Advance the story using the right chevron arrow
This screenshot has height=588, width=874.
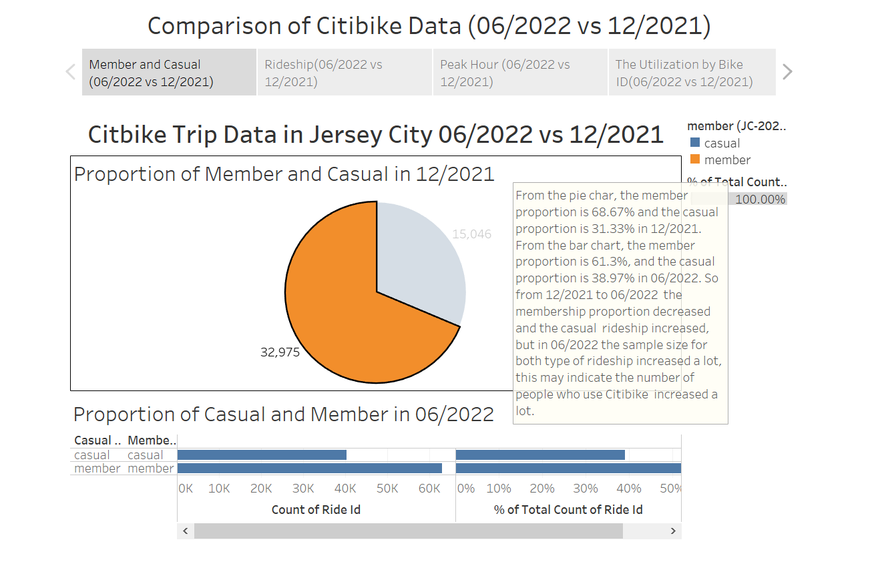point(788,71)
